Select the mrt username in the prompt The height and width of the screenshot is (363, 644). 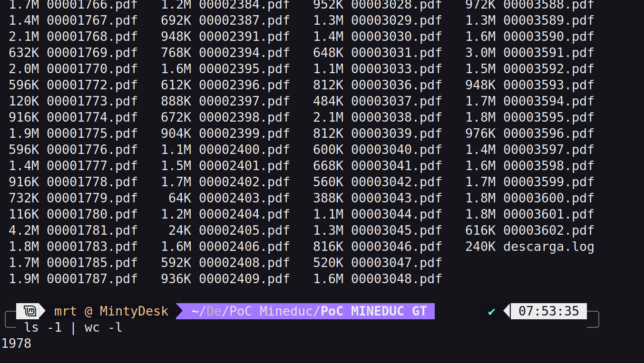[x=66, y=311]
